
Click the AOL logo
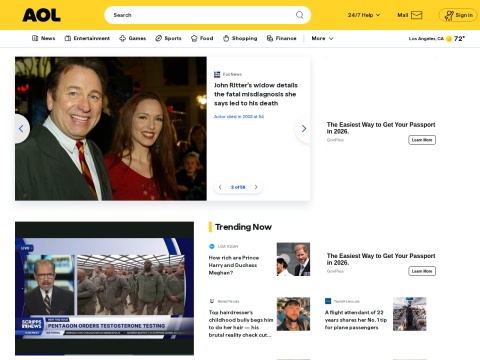[x=41, y=15]
